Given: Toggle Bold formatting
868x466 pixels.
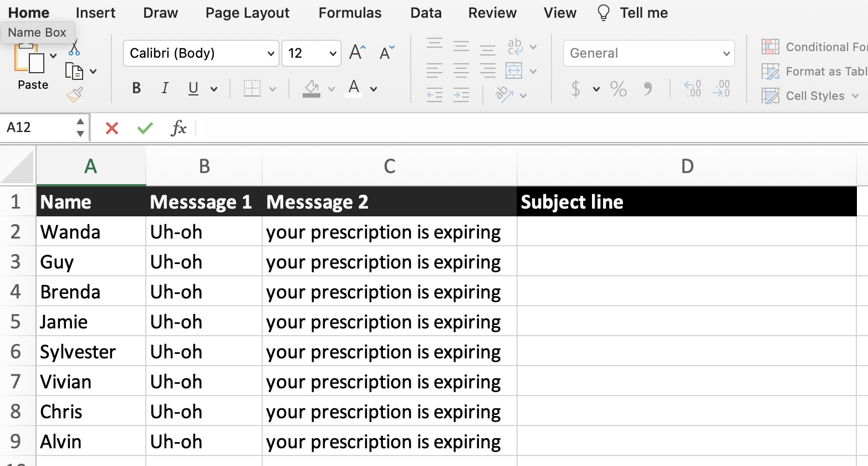Looking at the screenshot, I should pos(136,88).
